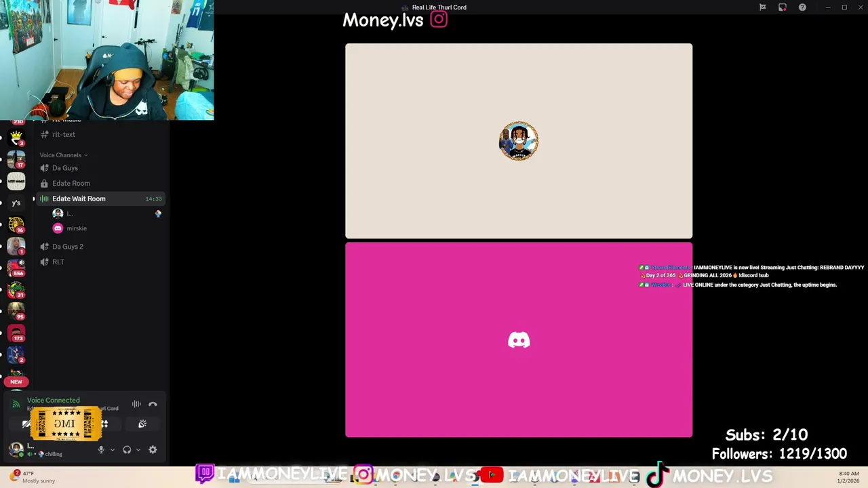Join the Da Guys 2 voice channel
Image resolution: width=868 pixels, height=488 pixels.
101,247
